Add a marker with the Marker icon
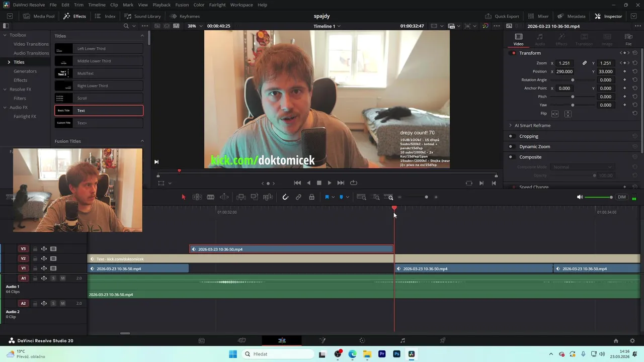Viewport: 644px width, 362px height. click(341, 197)
